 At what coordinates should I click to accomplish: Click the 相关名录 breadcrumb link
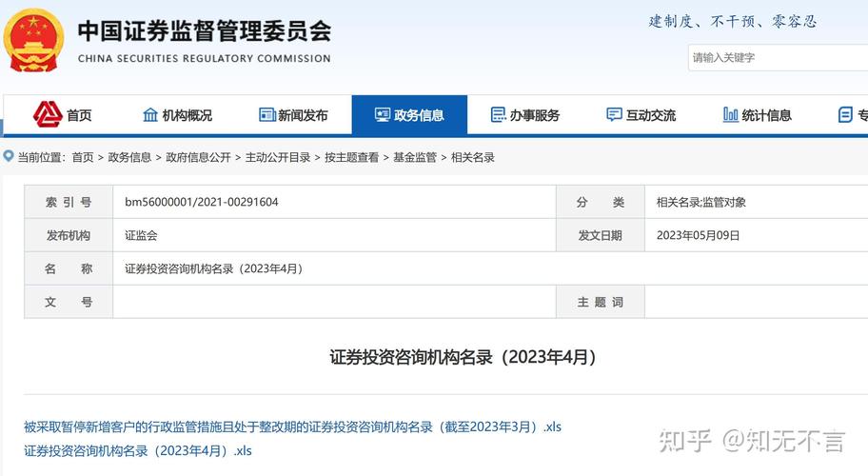click(x=473, y=157)
